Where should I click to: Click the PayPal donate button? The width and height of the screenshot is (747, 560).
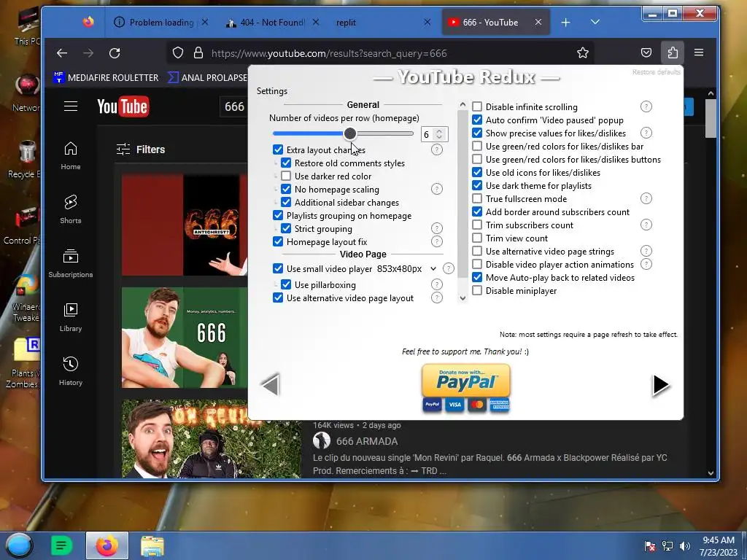(466, 388)
